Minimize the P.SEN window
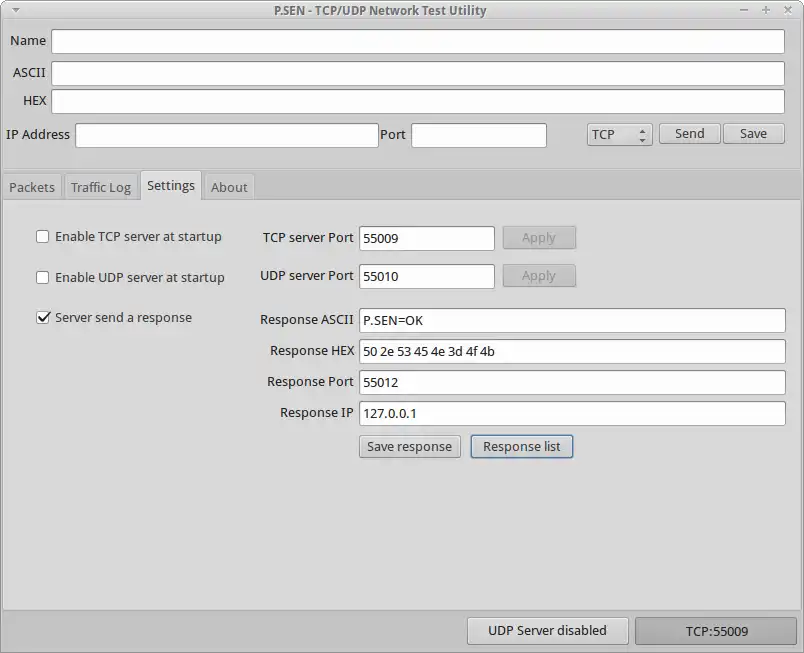804x653 pixels. (x=744, y=10)
